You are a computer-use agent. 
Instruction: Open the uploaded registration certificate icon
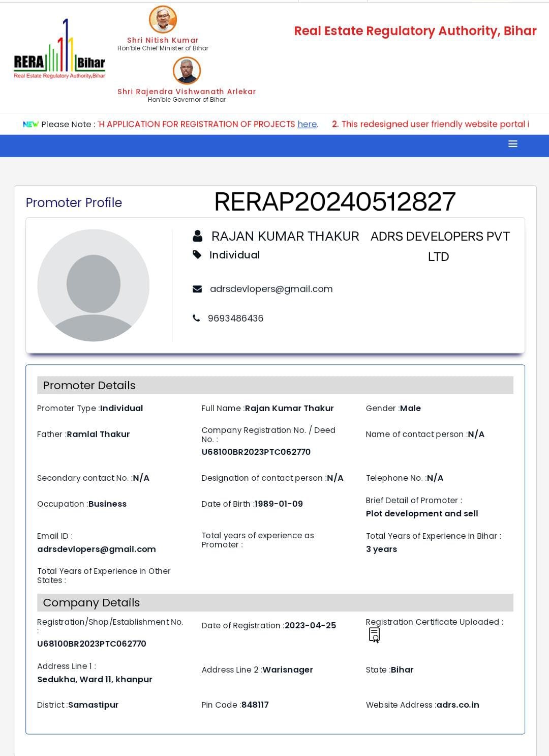pyautogui.click(x=374, y=635)
